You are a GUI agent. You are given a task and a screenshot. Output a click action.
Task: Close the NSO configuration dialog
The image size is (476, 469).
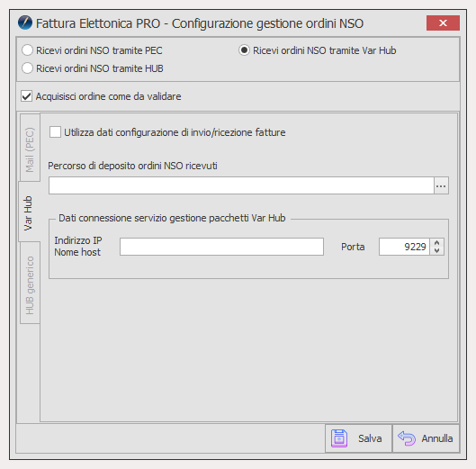(443, 23)
